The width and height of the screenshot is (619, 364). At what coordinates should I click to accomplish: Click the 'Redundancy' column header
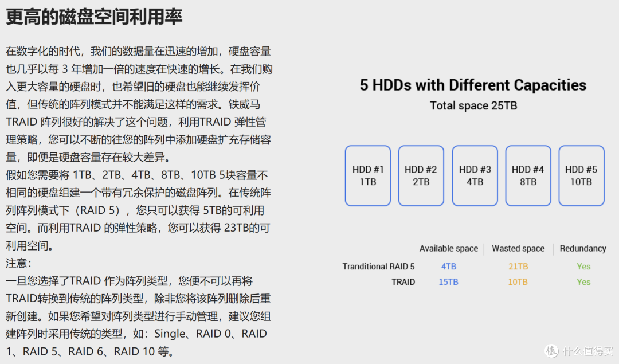click(x=583, y=248)
